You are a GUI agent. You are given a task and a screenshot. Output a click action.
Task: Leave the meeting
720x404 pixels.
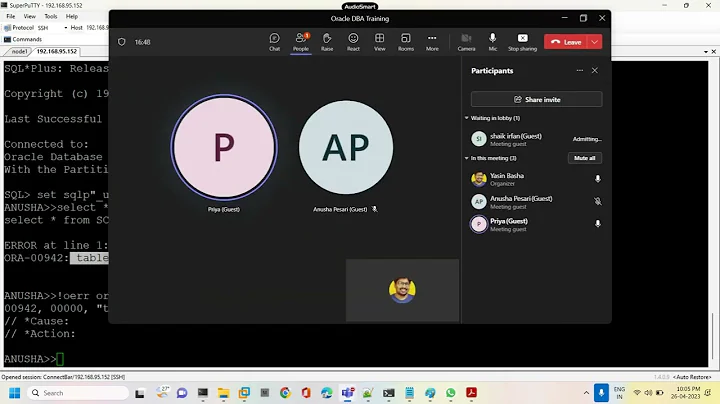point(566,42)
